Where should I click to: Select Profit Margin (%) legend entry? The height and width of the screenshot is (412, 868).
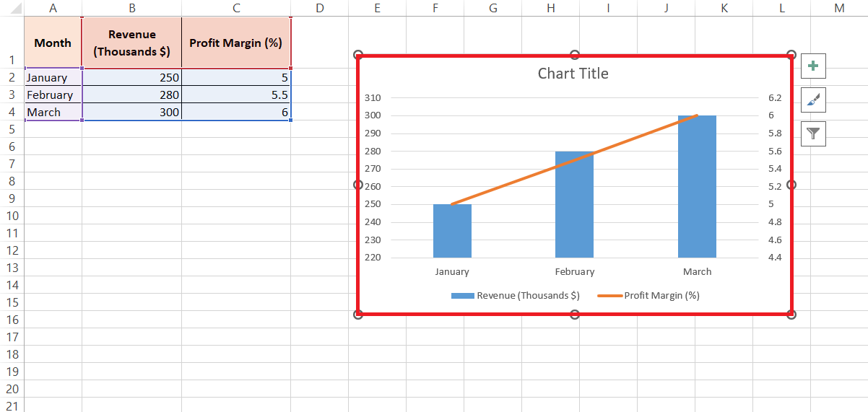pyautogui.click(x=649, y=295)
